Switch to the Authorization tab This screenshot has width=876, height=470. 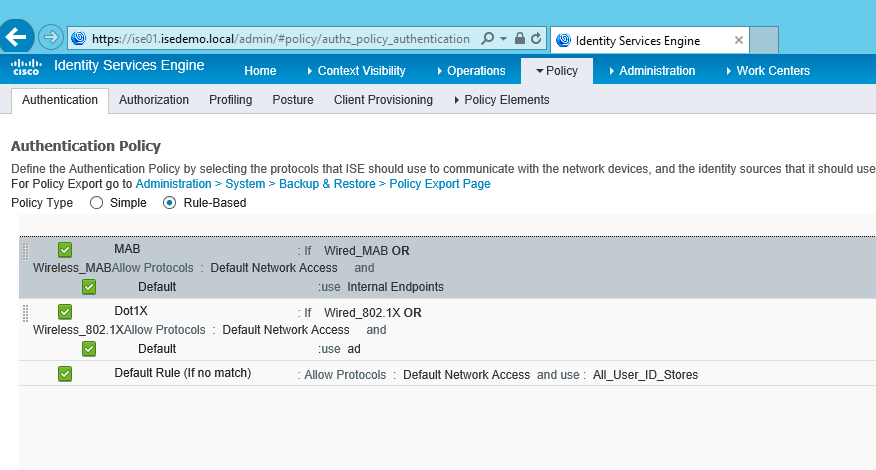(x=154, y=100)
